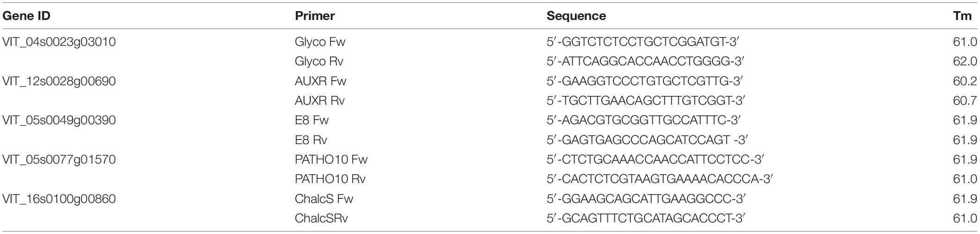Image resolution: width=980 pixels, height=234 pixels.
Task: Select sequence 5′-TGCTTGAACAGCTTTGTCGGT-3′
Action: [646, 101]
